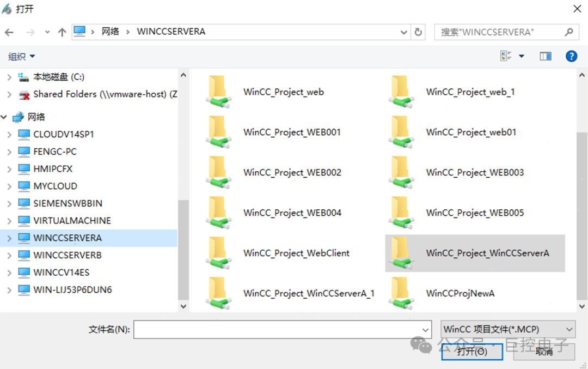The width and height of the screenshot is (588, 369).
Task: Click the navigation tree scrollbar down arrow
Action: (x=183, y=306)
